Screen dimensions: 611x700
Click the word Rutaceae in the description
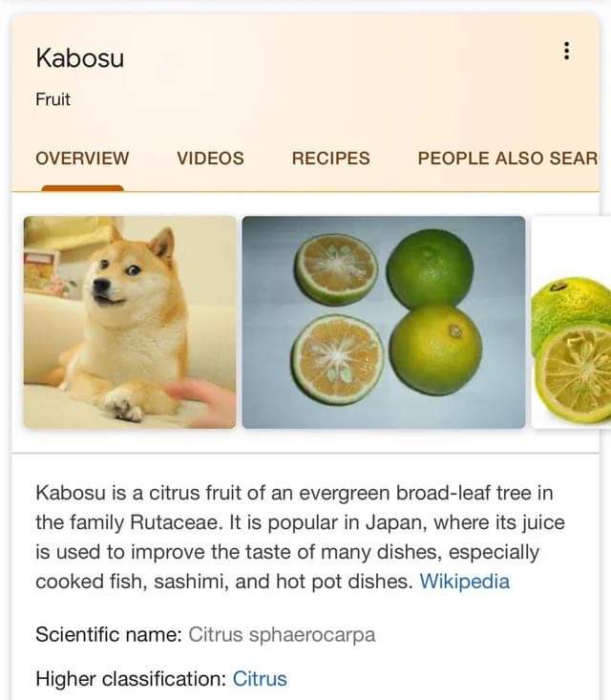(x=177, y=522)
